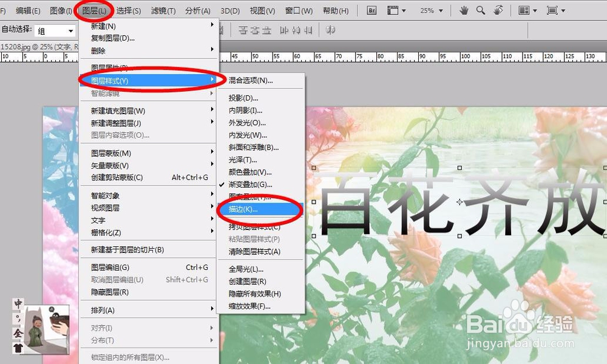Expand 栅格化(Z) submenu arrow

pyautogui.click(x=212, y=231)
